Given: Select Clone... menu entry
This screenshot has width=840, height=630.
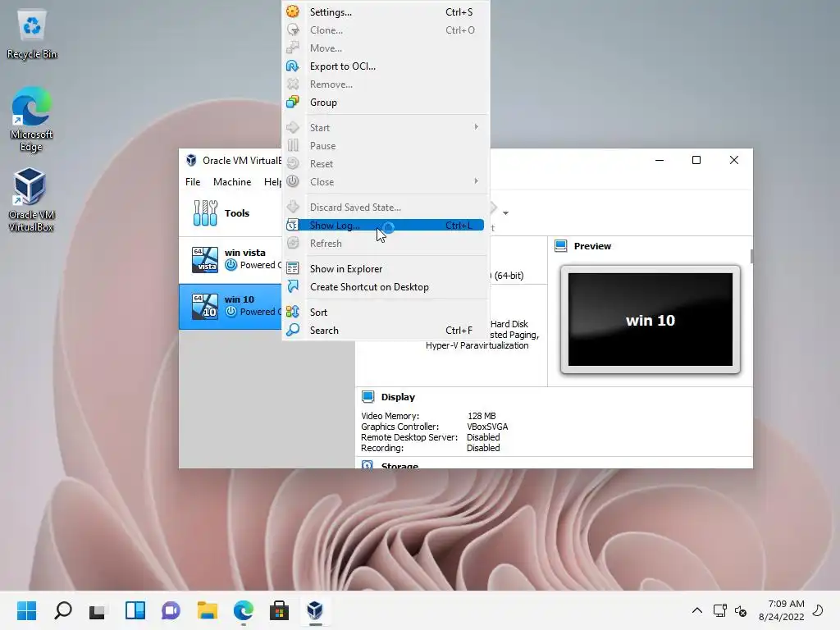Looking at the screenshot, I should [386, 30].
